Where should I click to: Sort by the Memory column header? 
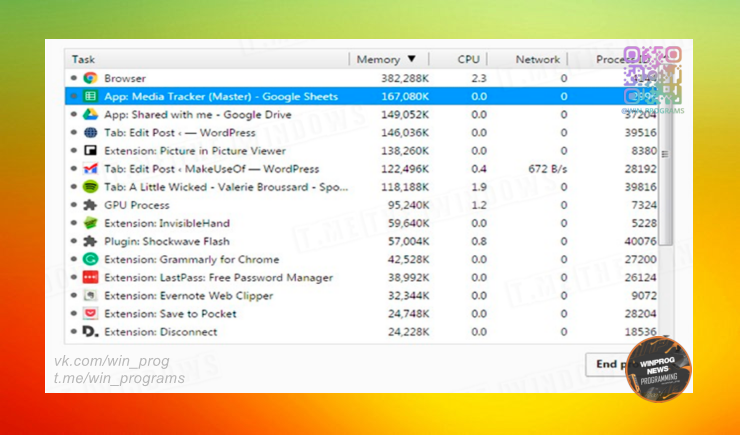pyautogui.click(x=389, y=59)
